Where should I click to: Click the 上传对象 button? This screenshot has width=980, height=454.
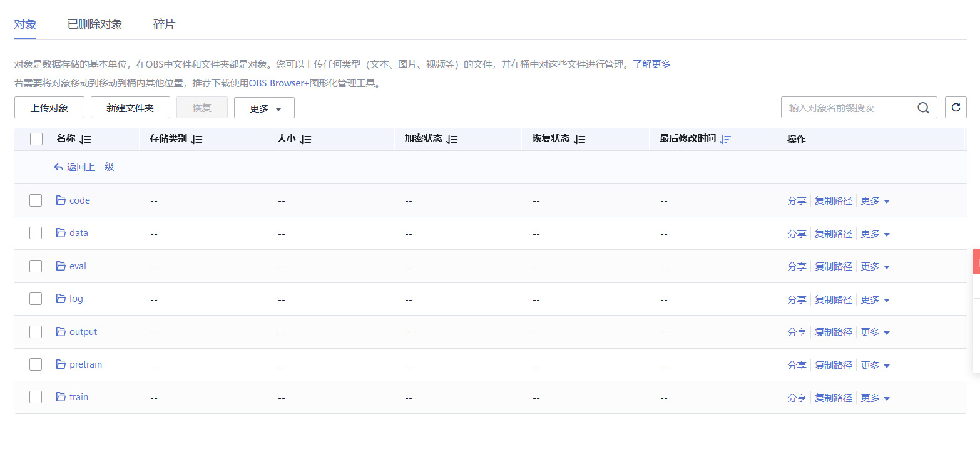tap(49, 108)
